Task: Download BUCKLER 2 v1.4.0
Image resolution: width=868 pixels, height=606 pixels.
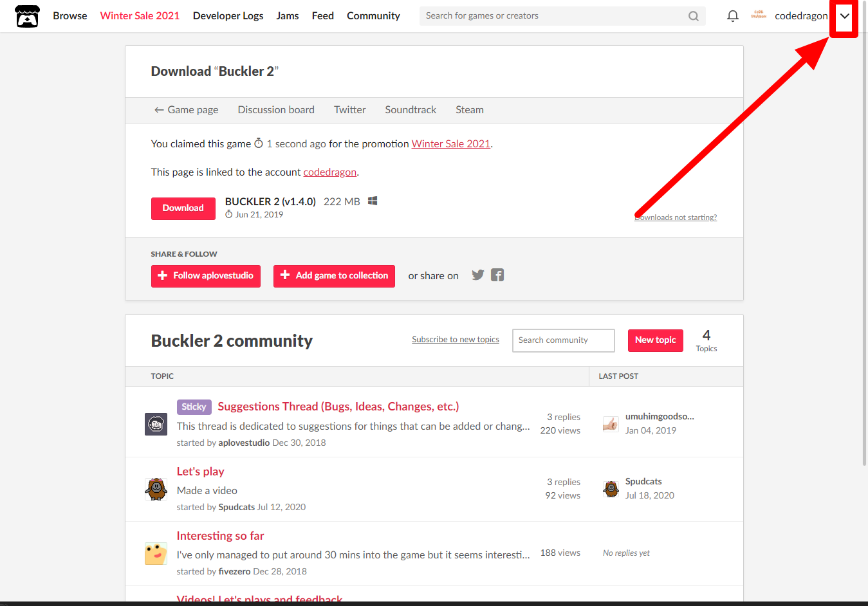Action: pos(183,208)
